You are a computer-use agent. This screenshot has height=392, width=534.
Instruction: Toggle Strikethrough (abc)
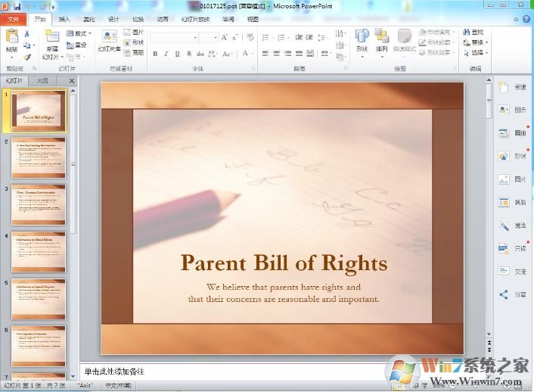(200, 54)
